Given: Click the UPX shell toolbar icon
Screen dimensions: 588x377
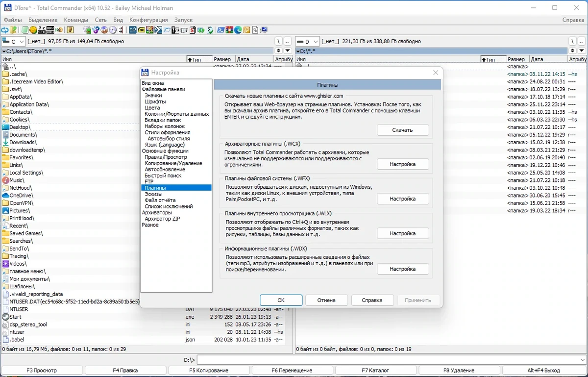Looking at the screenshot, I should tap(50, 30).
